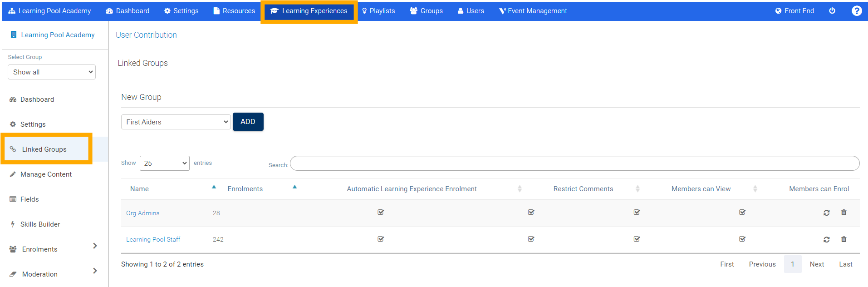Go to Event Management in top navigation
868x287 pixels.
tap(533, 11)
